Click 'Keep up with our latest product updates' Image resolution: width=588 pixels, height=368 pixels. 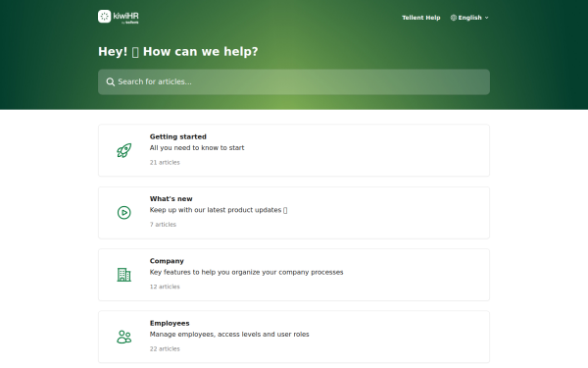pyautogui.click(x=219, y=210)
